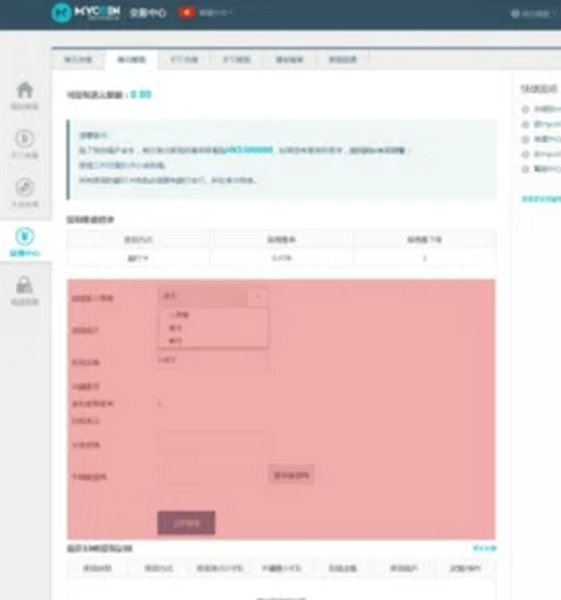Open the blue more link above records table
The height and width of the screenshot is (600, 561).
point(484,548)
